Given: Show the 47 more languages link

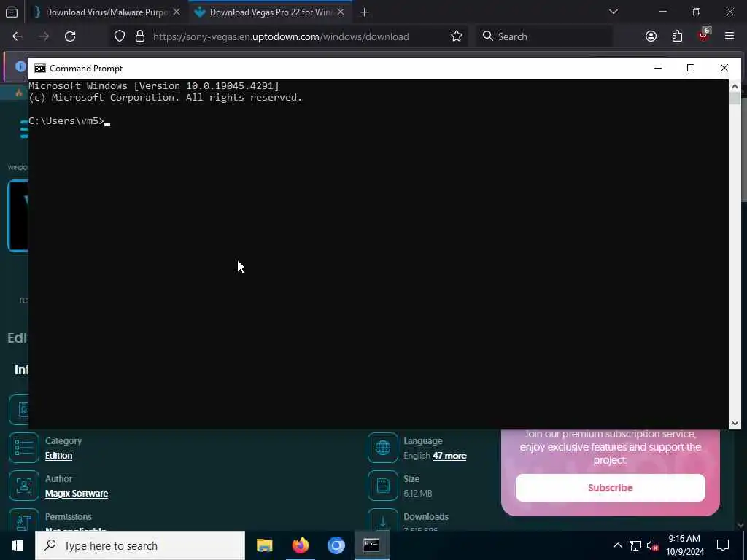Looking at the screenshot, I should 449,456.
